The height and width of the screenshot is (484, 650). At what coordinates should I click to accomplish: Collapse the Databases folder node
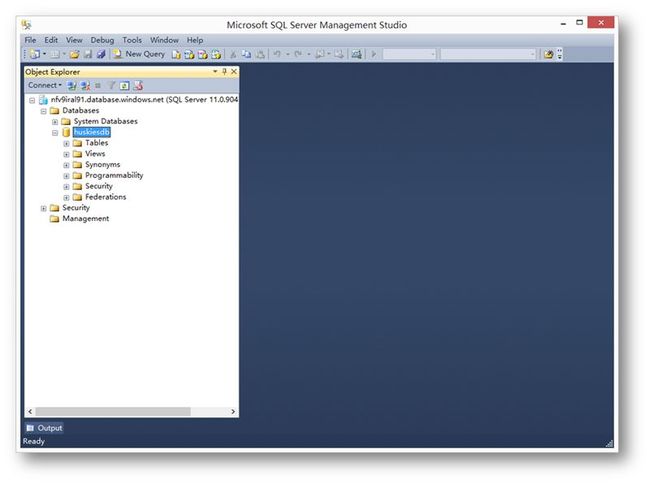(x=44, y=111)
